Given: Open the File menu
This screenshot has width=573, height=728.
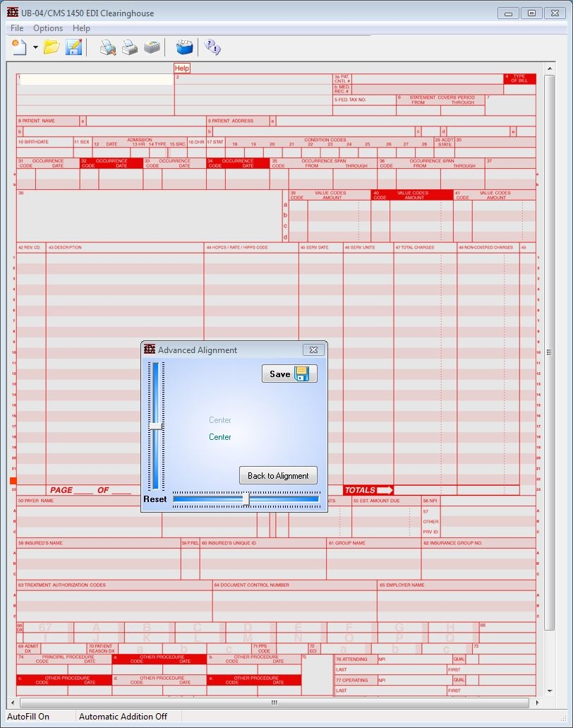Looking at the screenshot, I should click(17, 28).
